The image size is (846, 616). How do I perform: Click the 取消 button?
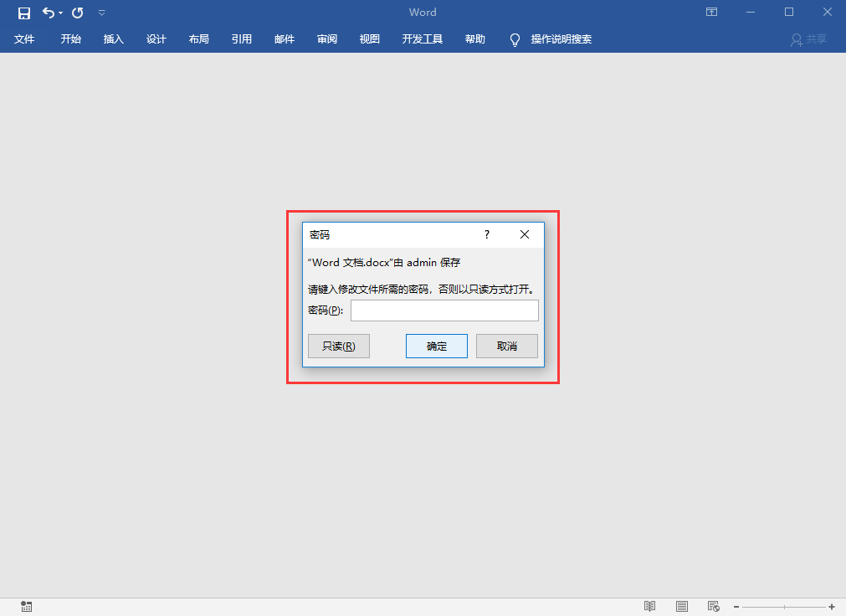(506, 346)
